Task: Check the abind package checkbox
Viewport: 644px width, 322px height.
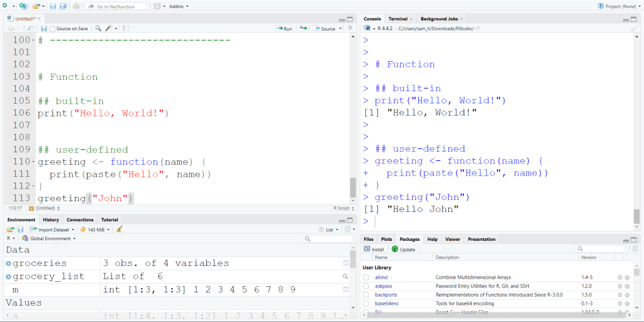Action: [x=365, y=277]
